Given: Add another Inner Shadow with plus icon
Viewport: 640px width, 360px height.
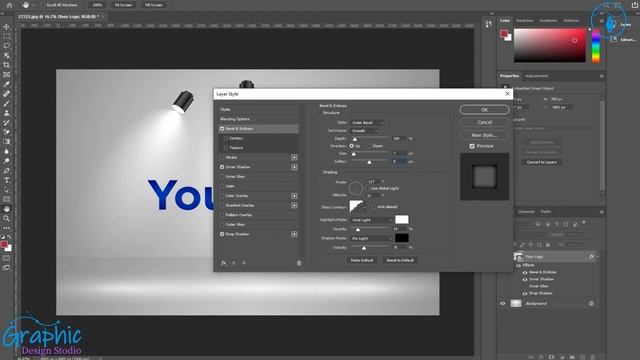Looking at the screenshot, I should [294, 167].
